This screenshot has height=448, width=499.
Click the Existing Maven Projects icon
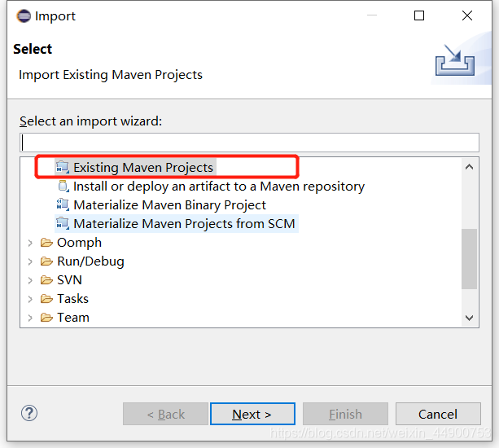click(x=63, y=167)
